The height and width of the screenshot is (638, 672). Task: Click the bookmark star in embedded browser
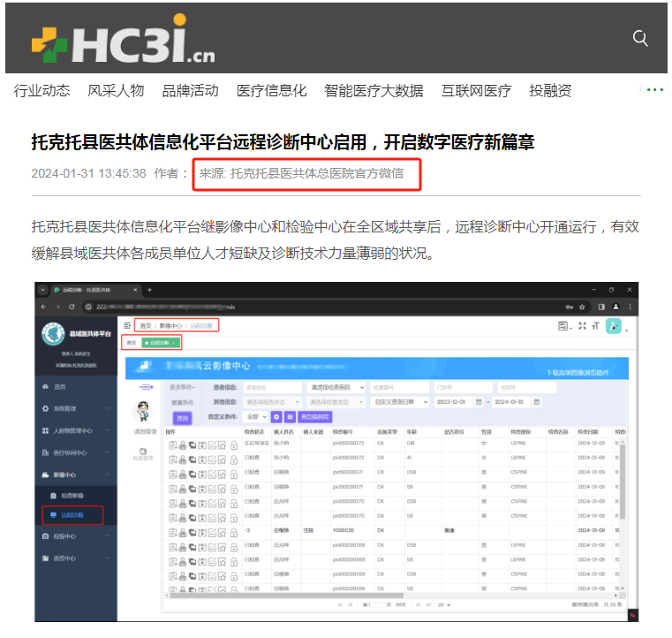[582, 307]
